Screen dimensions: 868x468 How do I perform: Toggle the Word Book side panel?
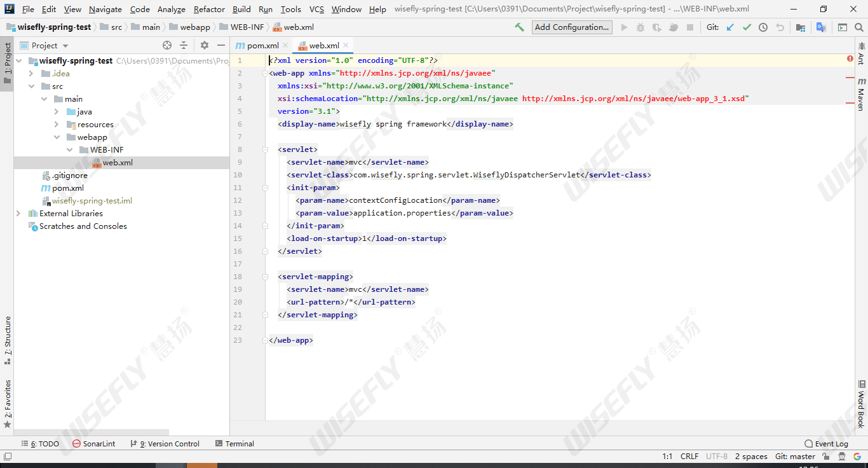click(861, 404)
